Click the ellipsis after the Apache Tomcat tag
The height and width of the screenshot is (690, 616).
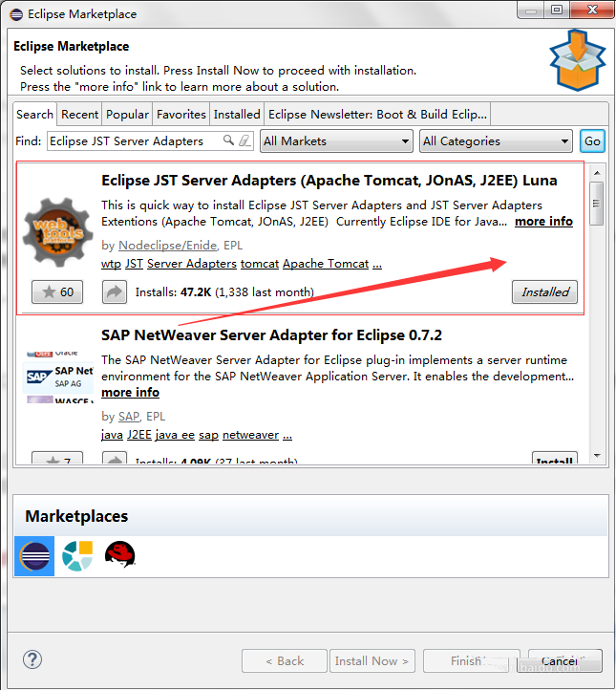pyautogui.click(x=377, y=264)
